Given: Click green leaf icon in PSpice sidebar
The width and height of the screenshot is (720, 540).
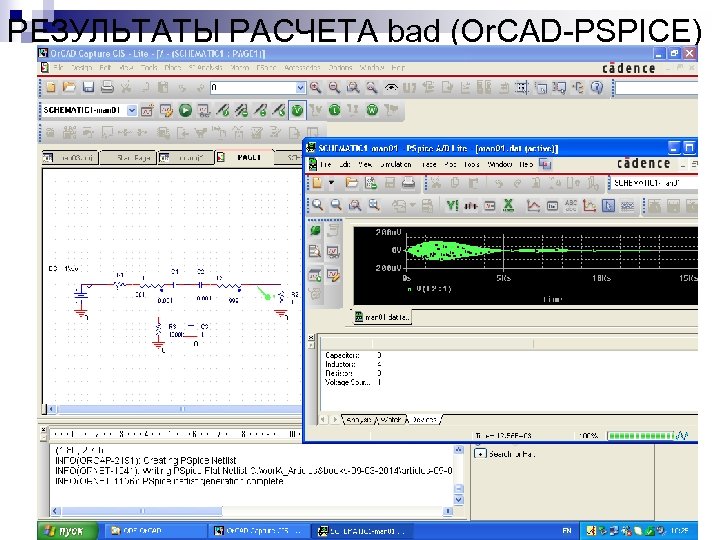Looking at the screenshot, I should (x=315, y=231).
